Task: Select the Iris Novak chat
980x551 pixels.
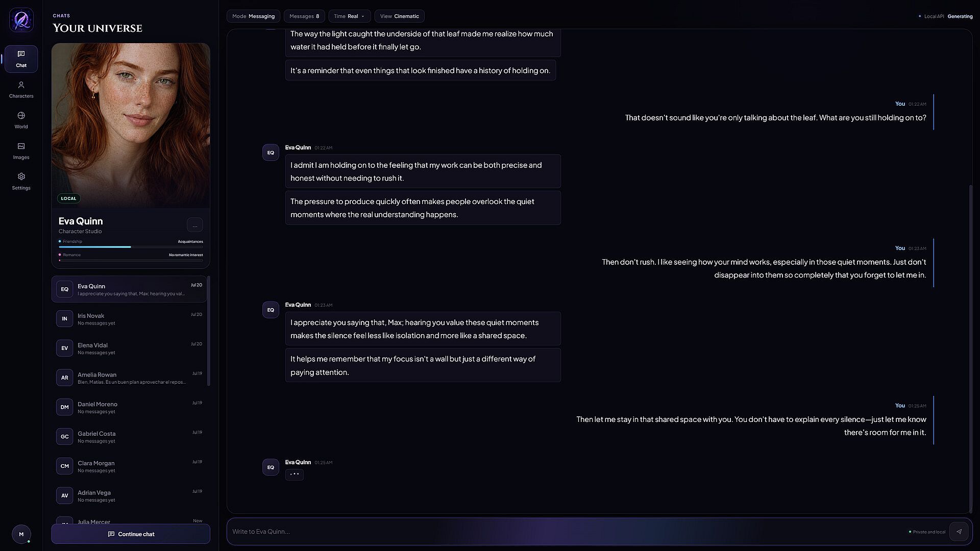Action: (x=129, y=319)
